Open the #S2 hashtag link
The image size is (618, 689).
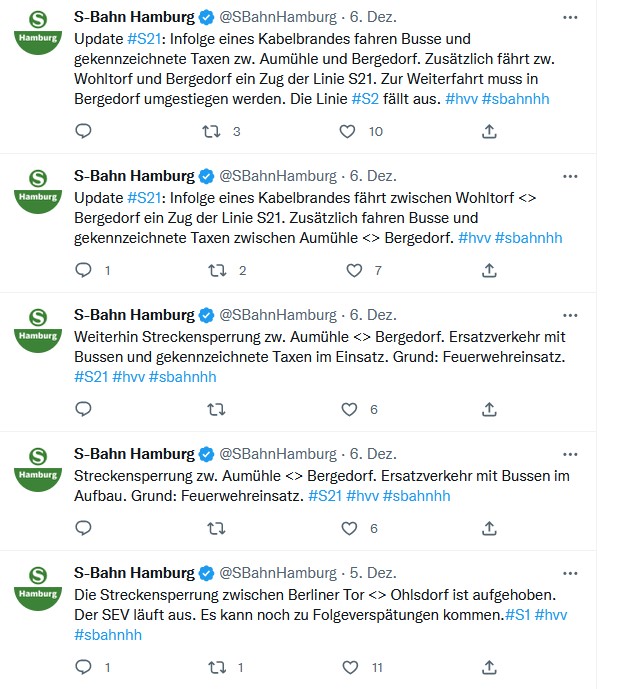click(x=365, y=99)
